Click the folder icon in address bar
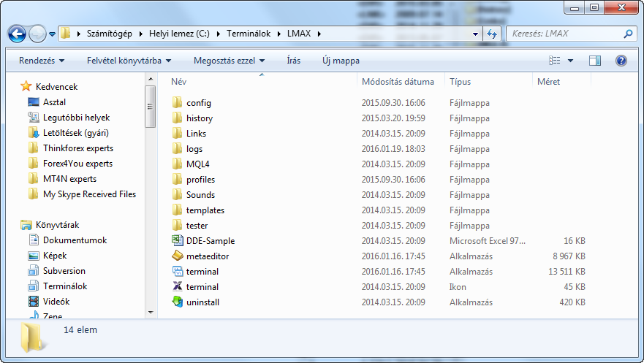The height and width of the screenshot is (363, 644). pos(65,33)
